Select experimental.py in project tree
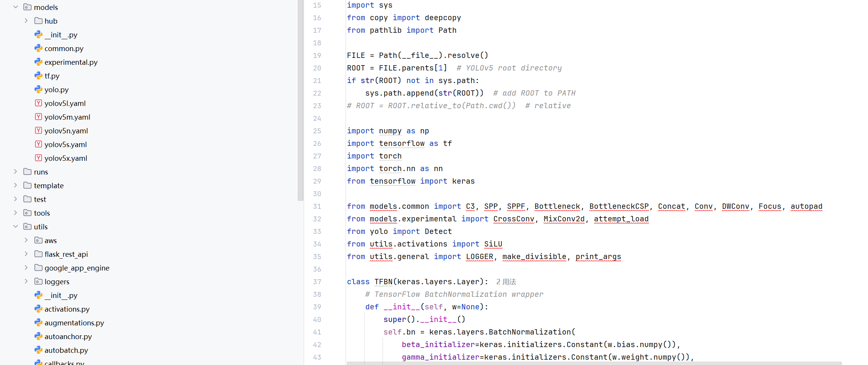 pos(71,62)
